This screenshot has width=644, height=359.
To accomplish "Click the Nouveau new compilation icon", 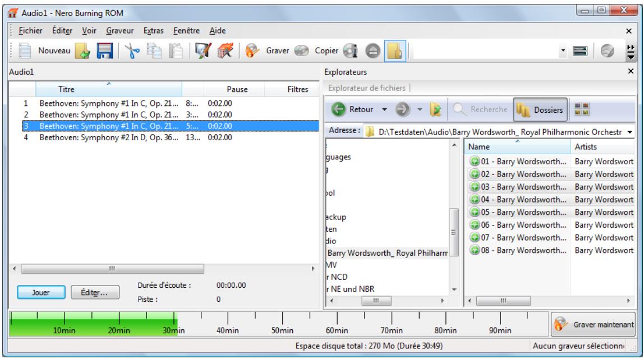I will (x=25, y=51).
